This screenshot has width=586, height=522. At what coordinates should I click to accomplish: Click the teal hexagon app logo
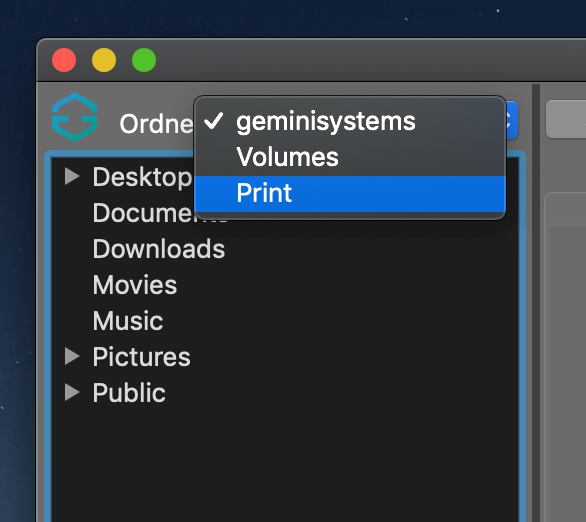tap(75, 117)
